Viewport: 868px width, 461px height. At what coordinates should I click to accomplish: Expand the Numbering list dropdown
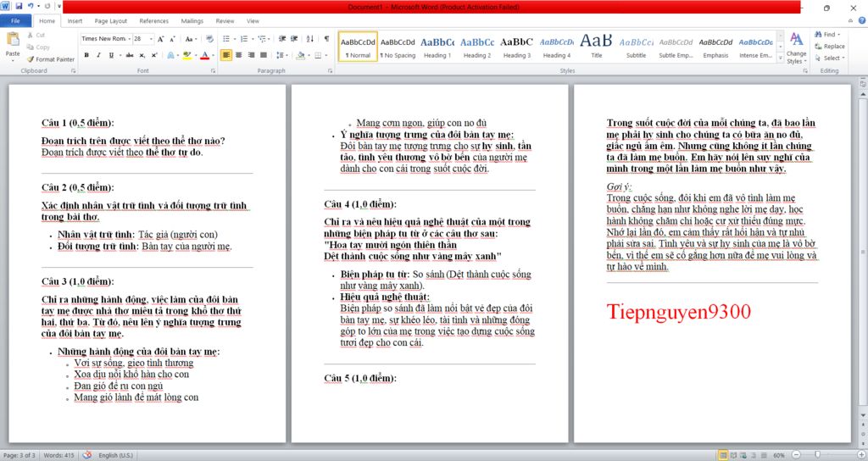coord(251,39)
